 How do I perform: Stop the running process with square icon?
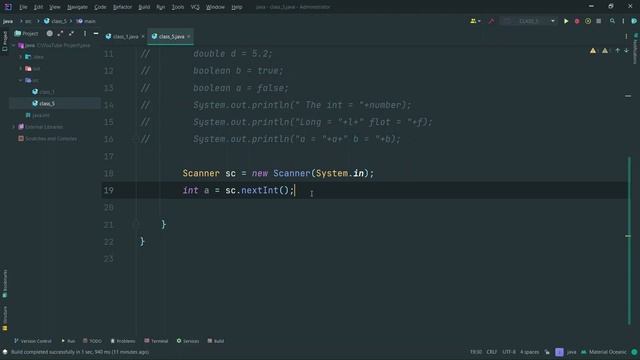(x=598, y=21)
